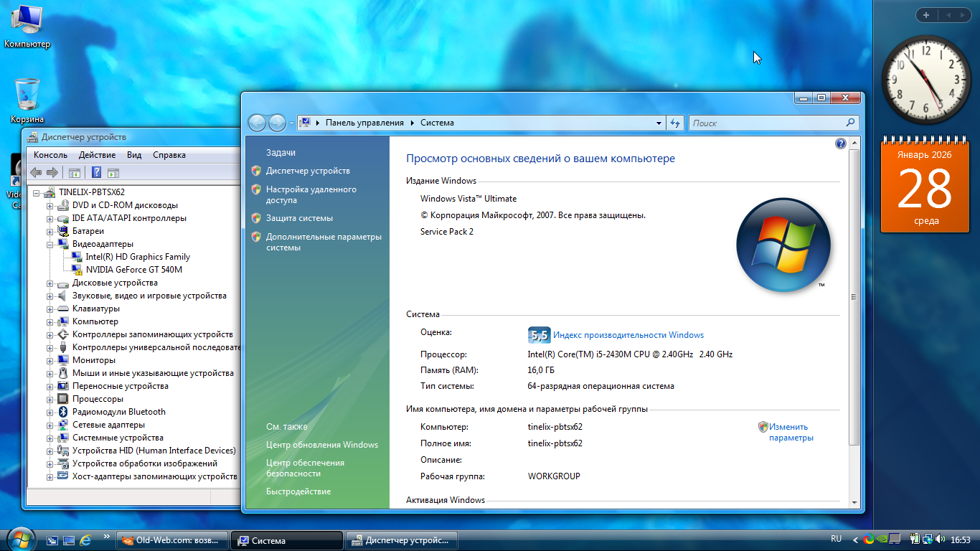Click the show/hide console tree toolbar icon
The image size is (980, 551).
pos(74,172)
